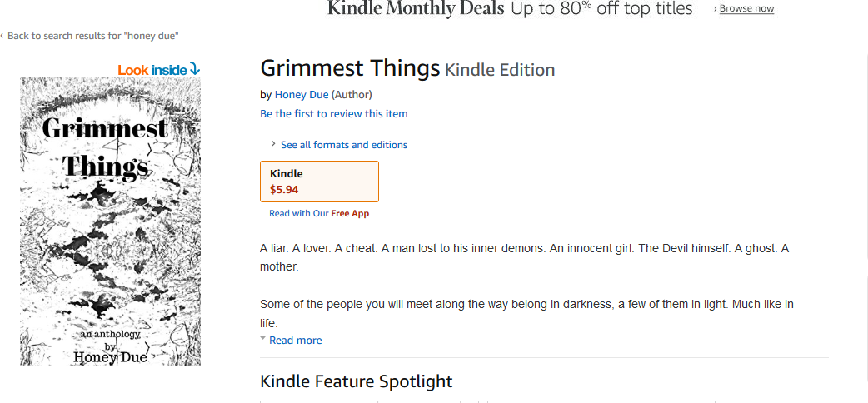Expand the See all formats chevron

pos(273,144)
